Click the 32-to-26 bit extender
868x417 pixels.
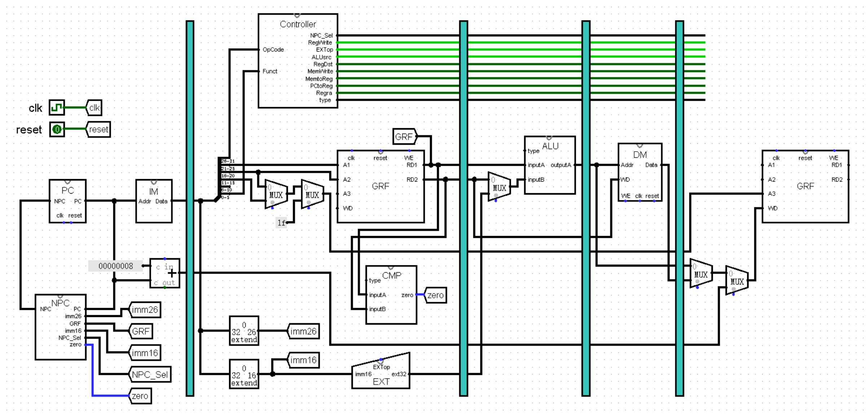244,331
